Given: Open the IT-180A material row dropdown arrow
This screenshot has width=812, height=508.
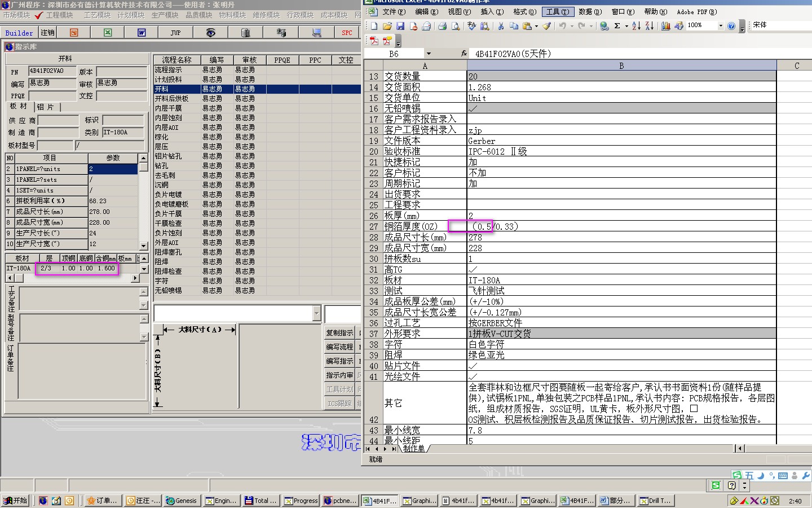Looking at the screenshot, I should [144, 269].
